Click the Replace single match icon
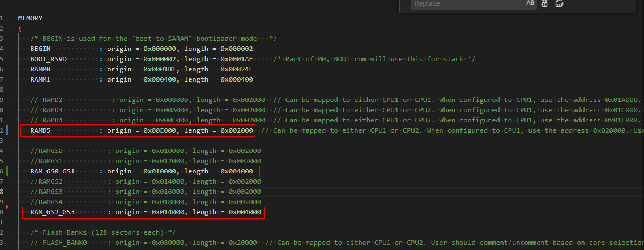 click(x=545, y=3)
